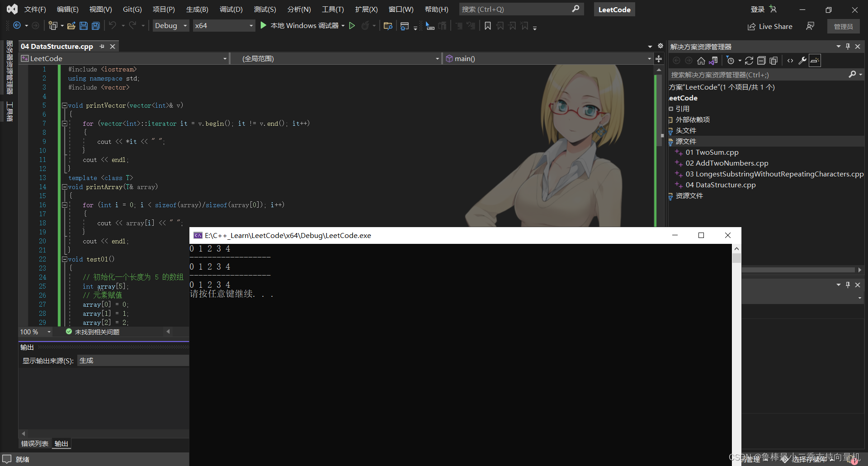Save the current file with Save icon
Screen dimensions: 868x466
84,26
